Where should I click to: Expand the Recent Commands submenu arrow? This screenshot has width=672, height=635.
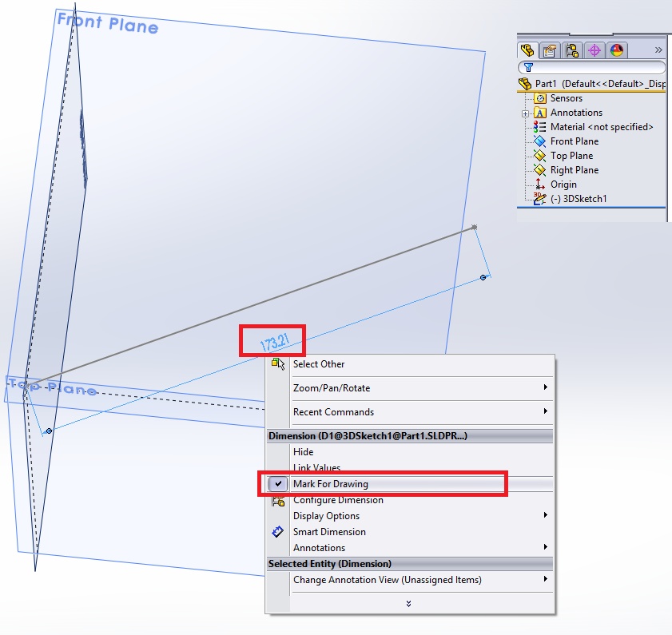[x=545, y=411]
